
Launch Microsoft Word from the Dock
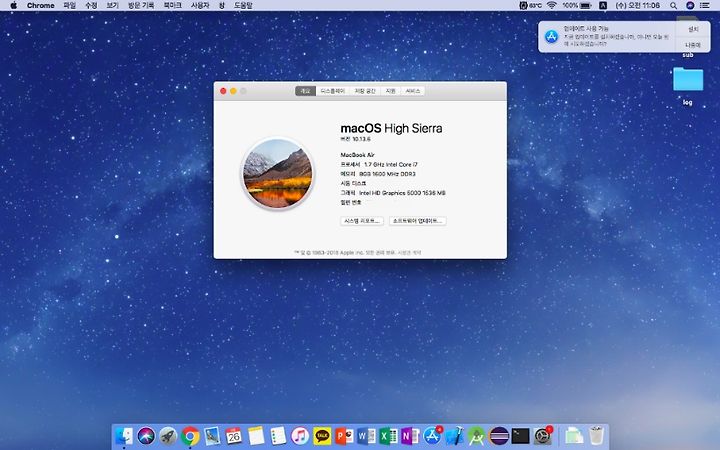(366, 436)
